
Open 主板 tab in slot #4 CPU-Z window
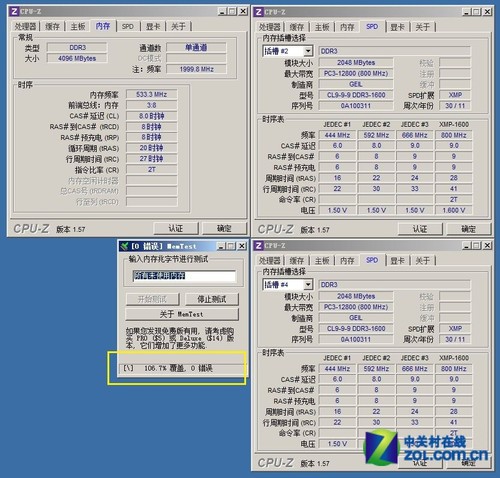pos(322,261)
